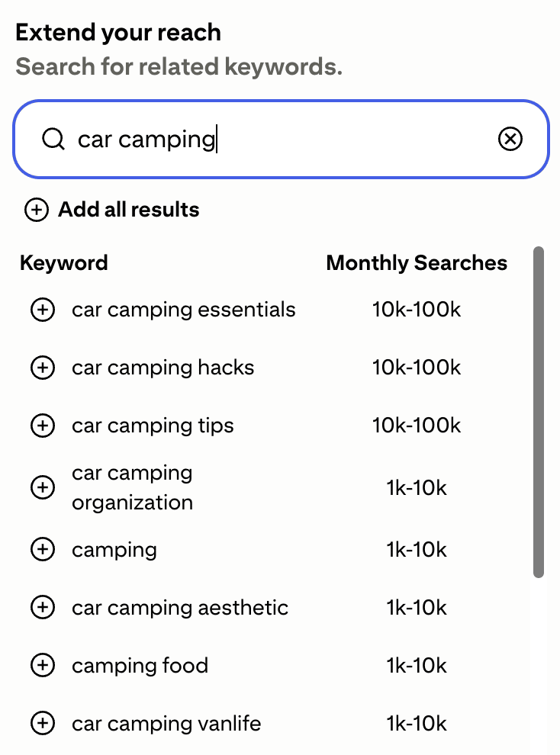
Task: Add 'car camping aesthetic' plus icon
Action: coord(43,608)
